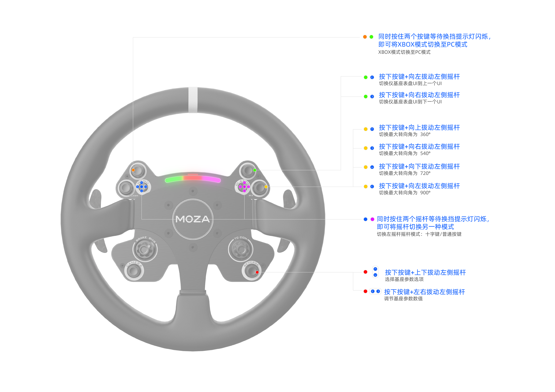Click the green dot on the wheel's upper-right button

pos(255,170)
